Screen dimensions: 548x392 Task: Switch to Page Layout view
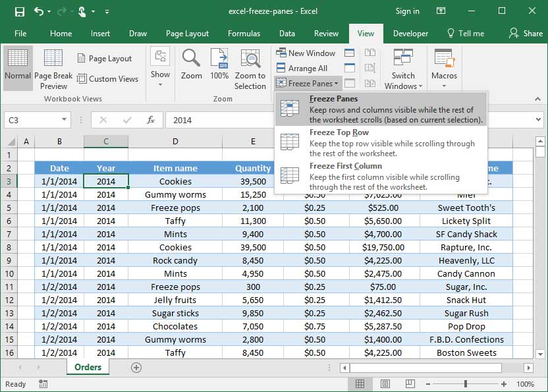click(x=107, y=58)
